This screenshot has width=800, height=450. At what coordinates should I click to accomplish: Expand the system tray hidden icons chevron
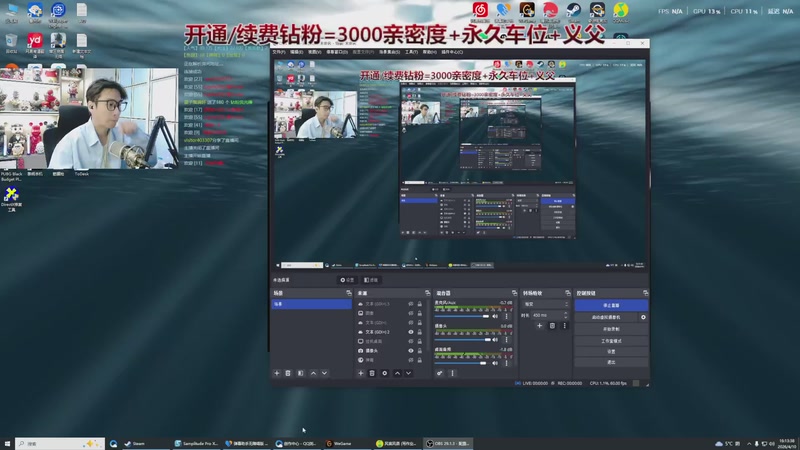(748, 444)
